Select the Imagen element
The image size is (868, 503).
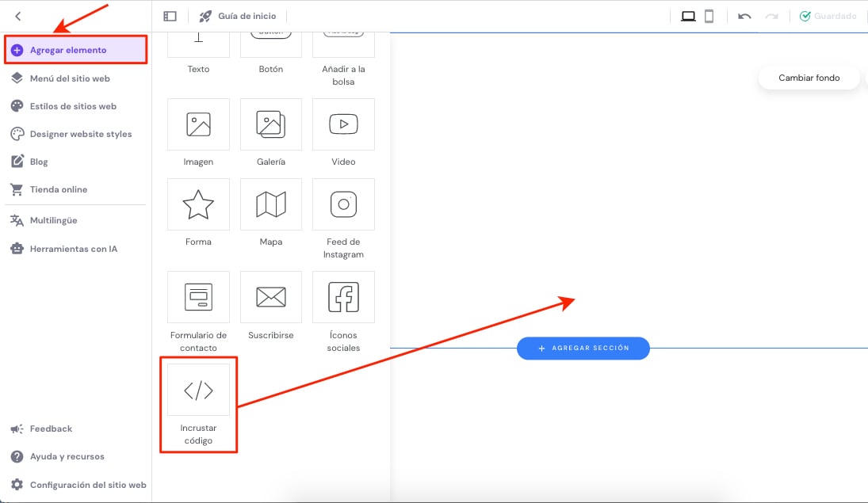(198, 125)
